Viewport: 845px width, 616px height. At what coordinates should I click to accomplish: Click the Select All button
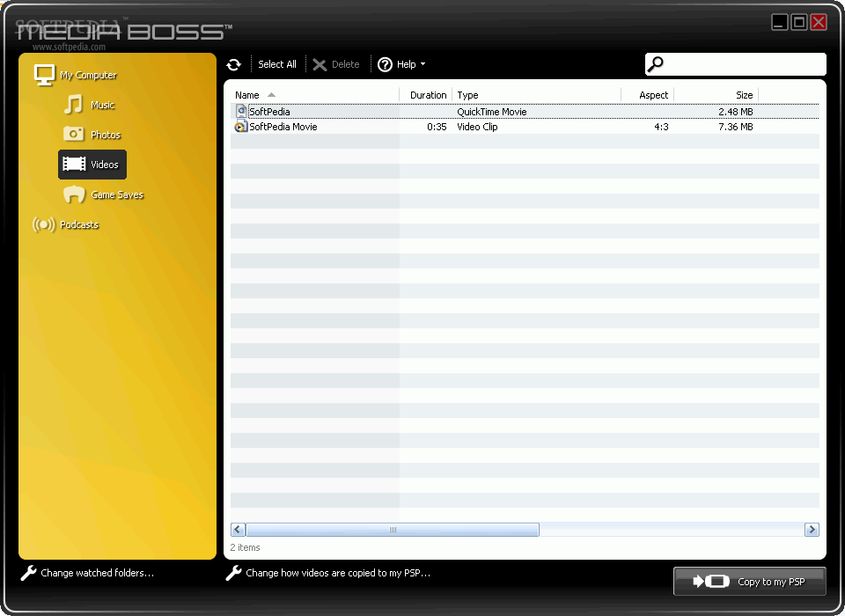(x=277, y=64)
